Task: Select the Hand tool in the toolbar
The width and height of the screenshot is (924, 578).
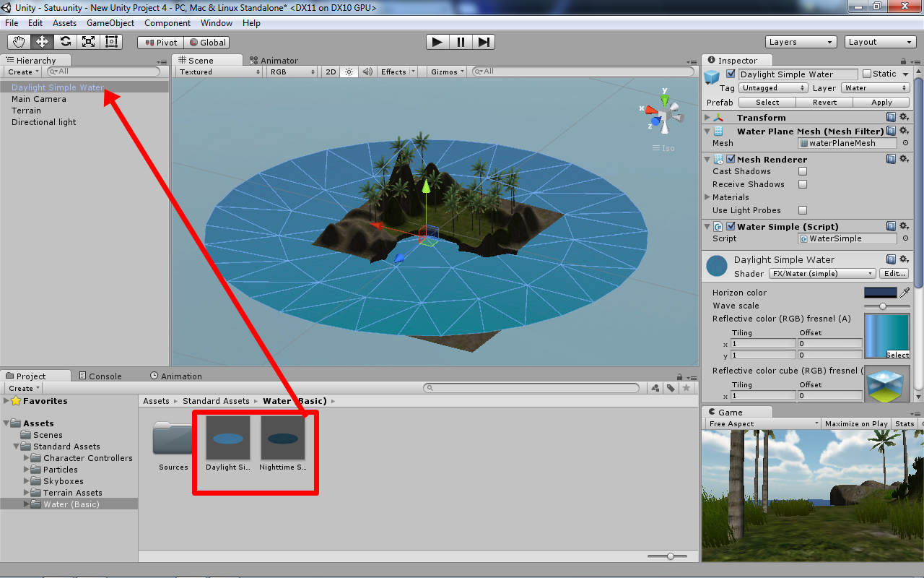Action: click(x=19, y=42)
